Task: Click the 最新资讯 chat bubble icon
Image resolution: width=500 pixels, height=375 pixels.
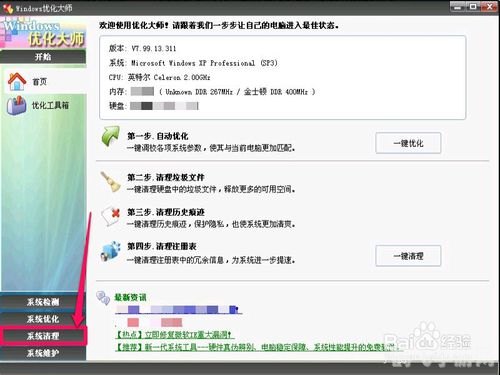Action: [103, 298]
